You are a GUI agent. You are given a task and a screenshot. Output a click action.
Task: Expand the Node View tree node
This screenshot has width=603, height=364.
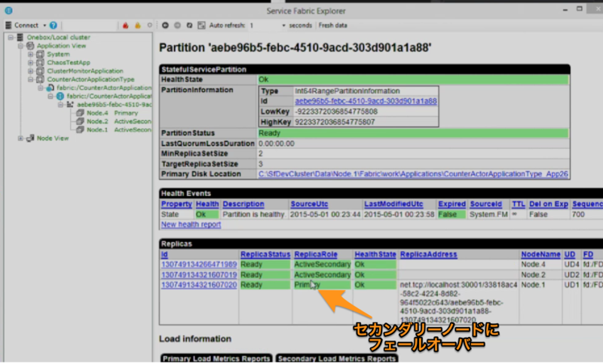tap(20, 139)
